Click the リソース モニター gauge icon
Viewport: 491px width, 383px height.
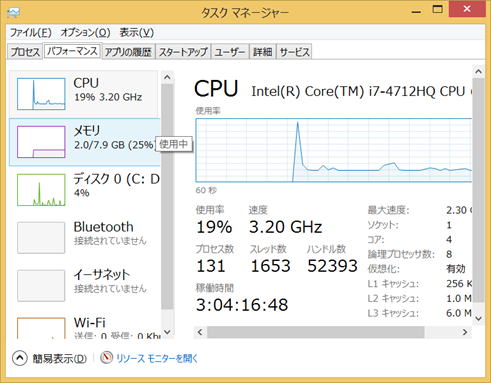pos(106,357)
